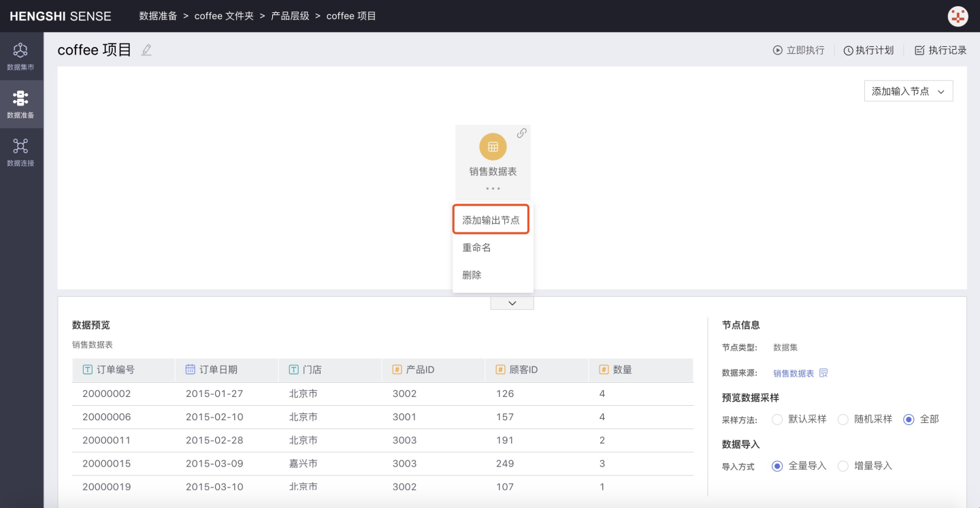Select 重命名 in the node menu

coord(476,248)
